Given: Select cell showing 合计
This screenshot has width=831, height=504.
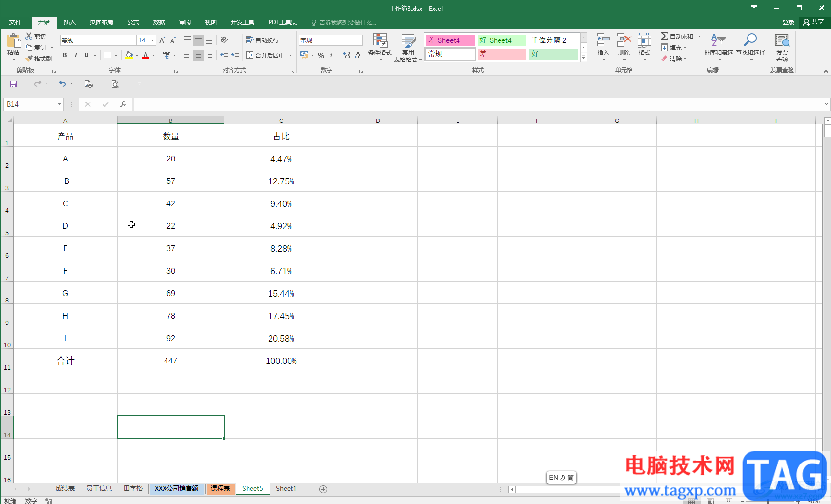Looking at the screenshot, I should click(65, 361).
